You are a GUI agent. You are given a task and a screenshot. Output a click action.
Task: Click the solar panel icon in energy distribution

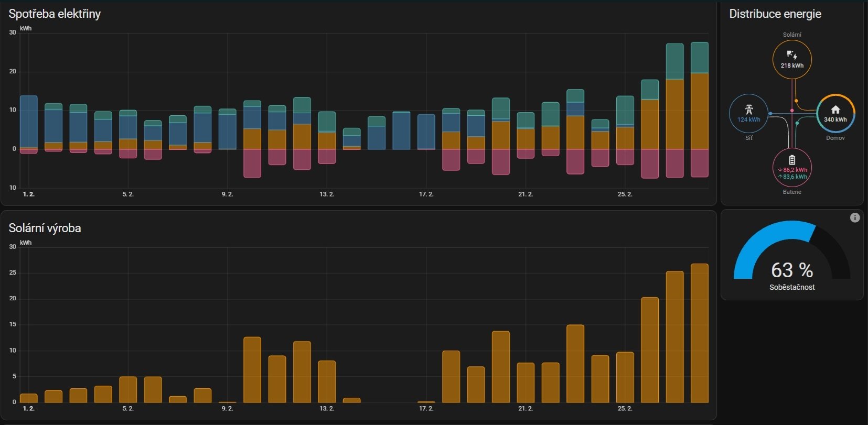[x=792, y=55]
